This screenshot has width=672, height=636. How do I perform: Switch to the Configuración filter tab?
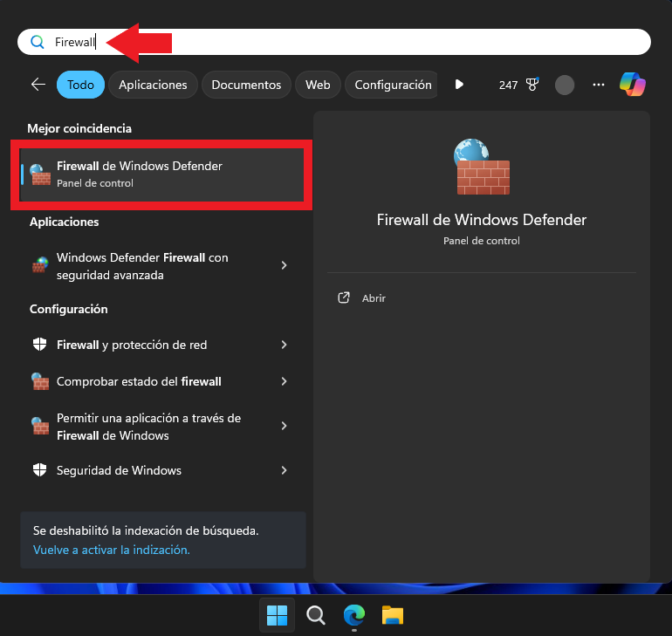[x=392, y=85]
